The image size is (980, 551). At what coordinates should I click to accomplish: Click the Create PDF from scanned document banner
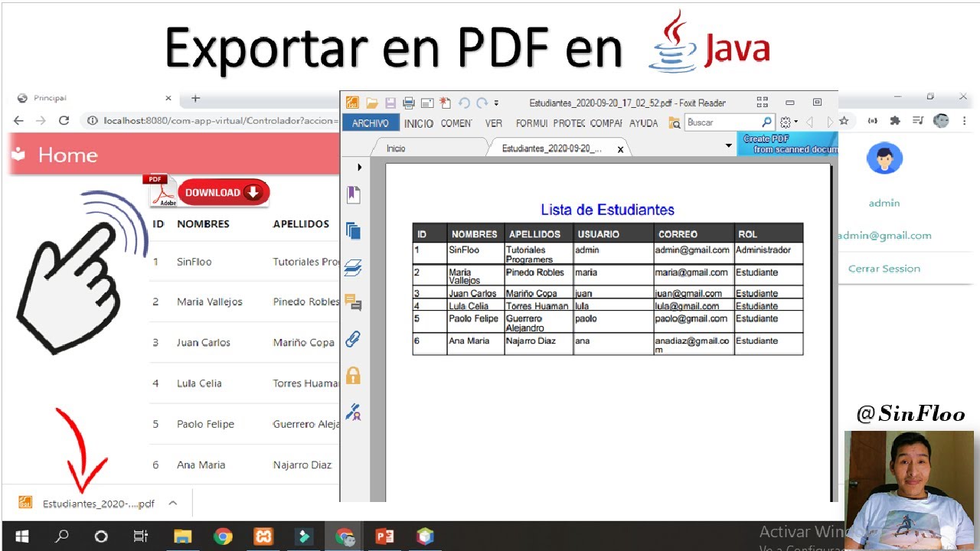788,144
